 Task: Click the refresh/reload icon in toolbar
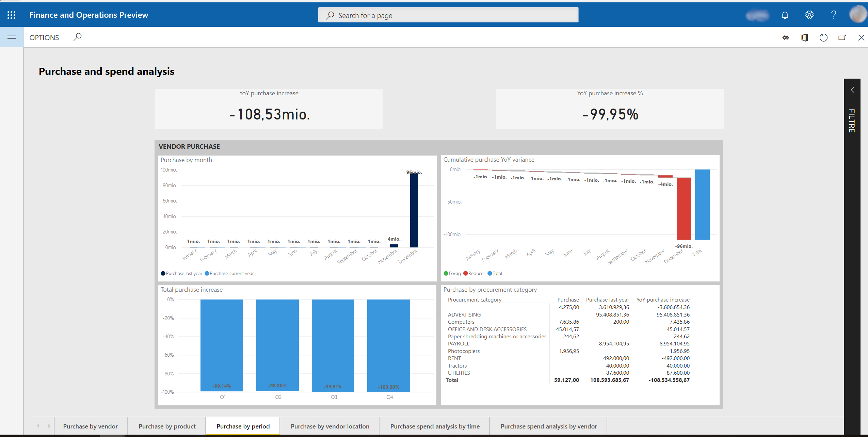(x=823, y=37)
